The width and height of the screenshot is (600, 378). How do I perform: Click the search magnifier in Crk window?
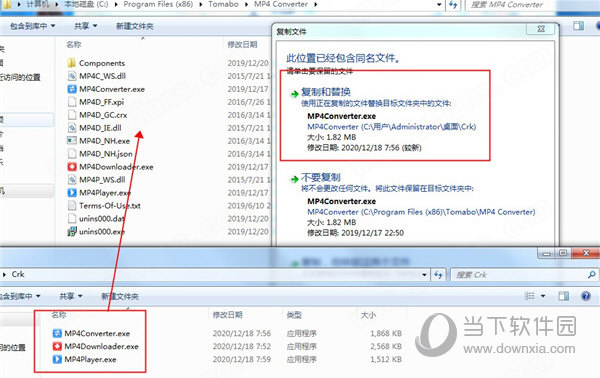(x=592, y=275)
